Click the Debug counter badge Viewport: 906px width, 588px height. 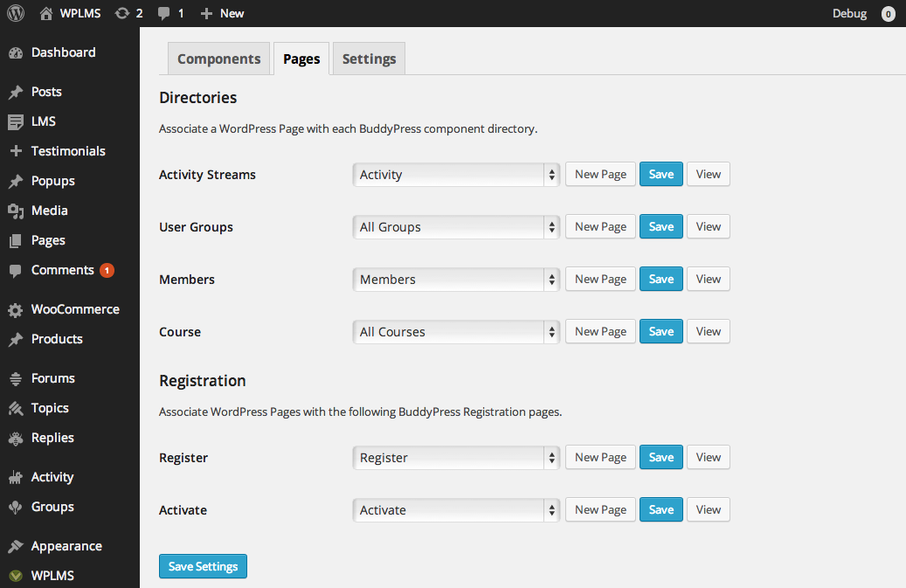(888, 14)
